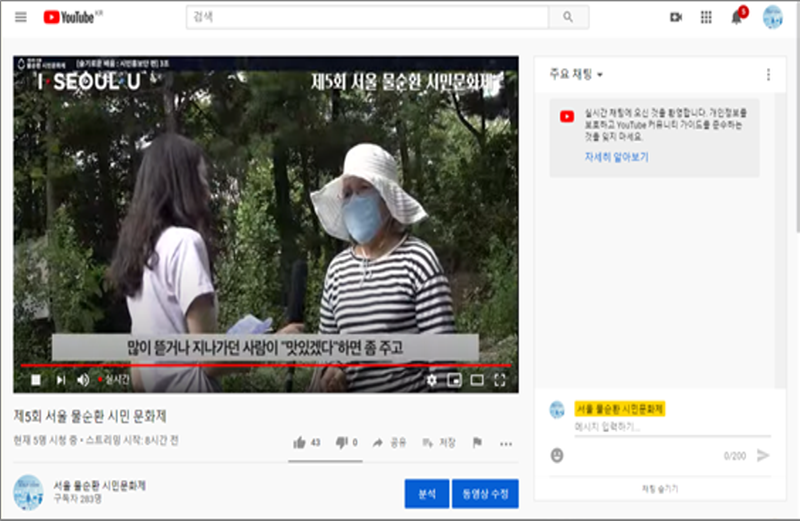Mute the video volume
This screenshot has height=521, width=800.
click(83, 380)
